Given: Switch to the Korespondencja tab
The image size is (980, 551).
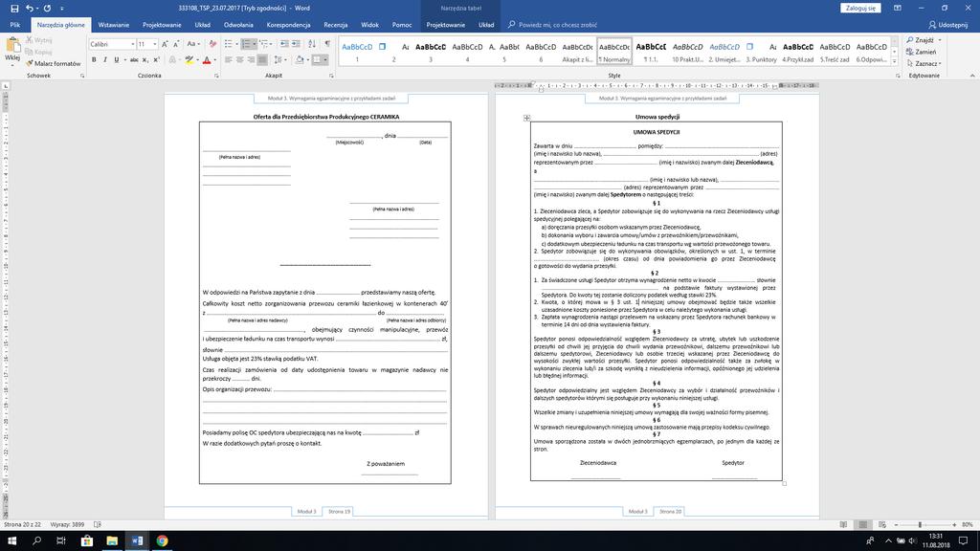Looking at the screenshot, I should pos(288,25).
